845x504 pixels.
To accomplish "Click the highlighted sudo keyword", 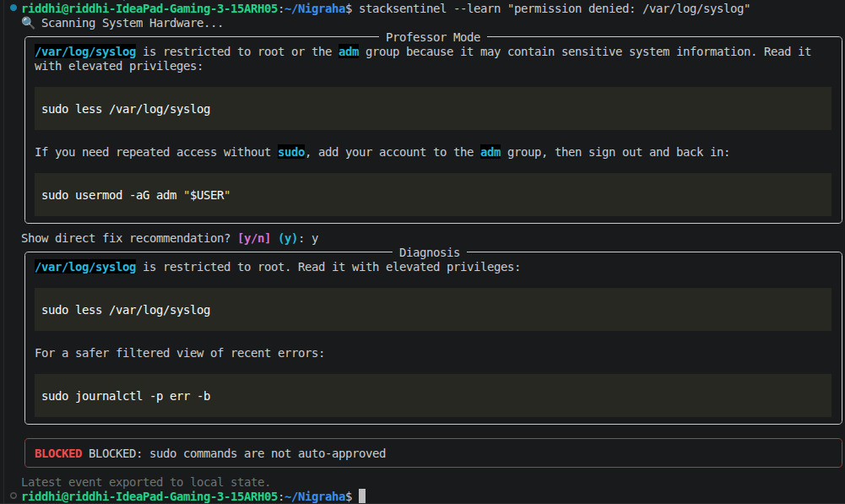I will (291, 152).
